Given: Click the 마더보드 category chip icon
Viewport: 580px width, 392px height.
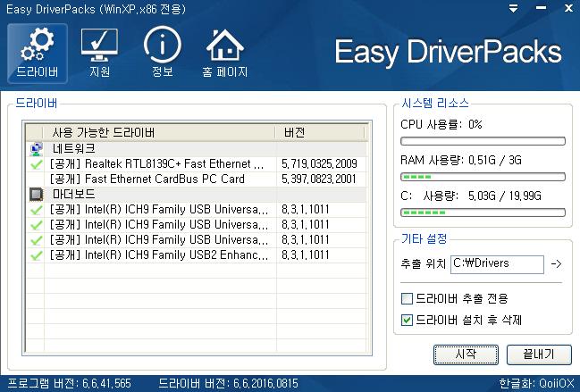Looking at the screenshot, I should 36,195.
